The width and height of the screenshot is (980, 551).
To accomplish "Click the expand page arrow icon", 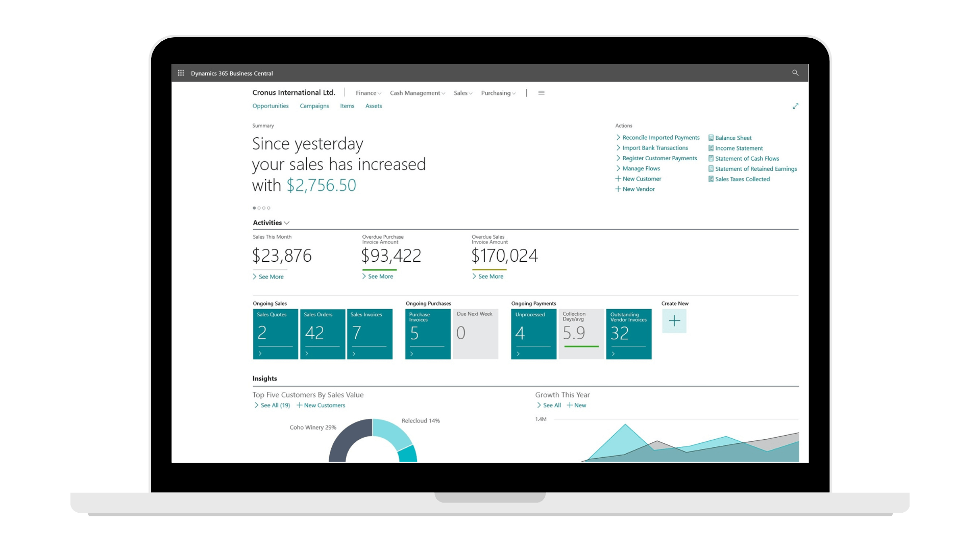I will click(795, 106).
